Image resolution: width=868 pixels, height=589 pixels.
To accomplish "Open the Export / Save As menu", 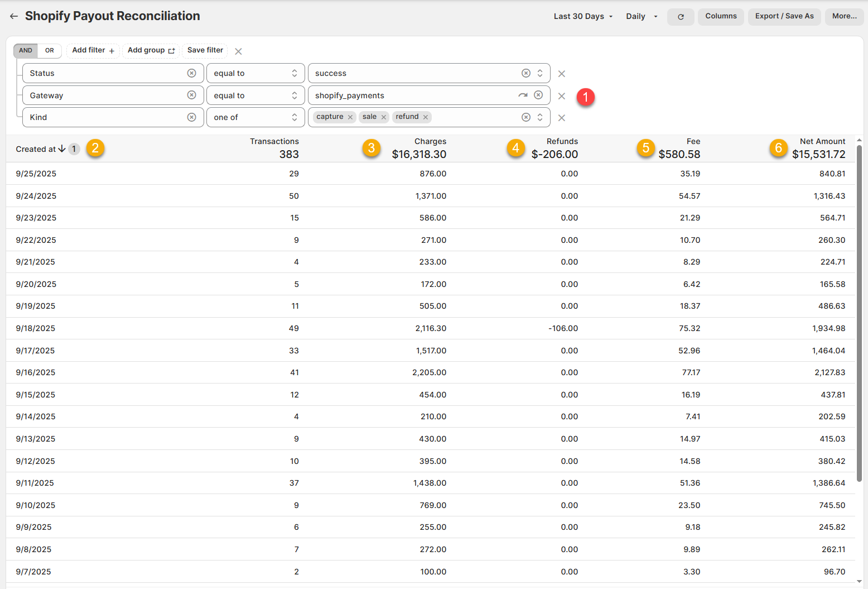I will tap(784, 16).
